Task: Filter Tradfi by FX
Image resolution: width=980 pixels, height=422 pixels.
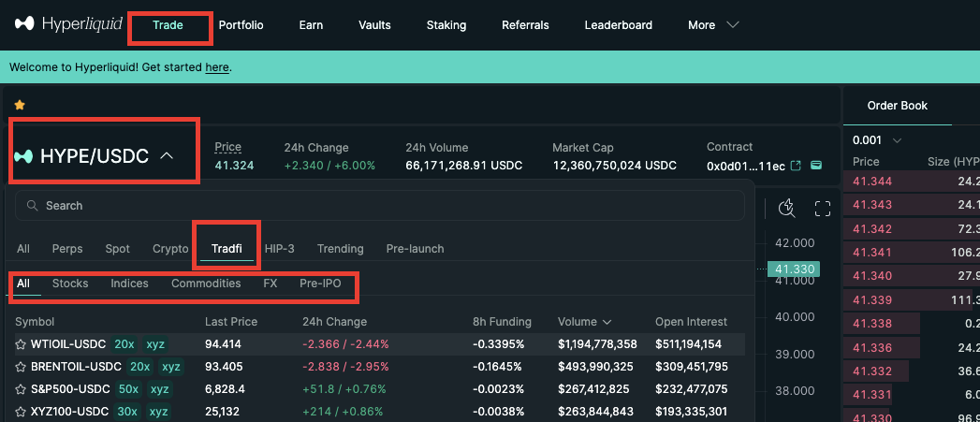Action: 270,284
